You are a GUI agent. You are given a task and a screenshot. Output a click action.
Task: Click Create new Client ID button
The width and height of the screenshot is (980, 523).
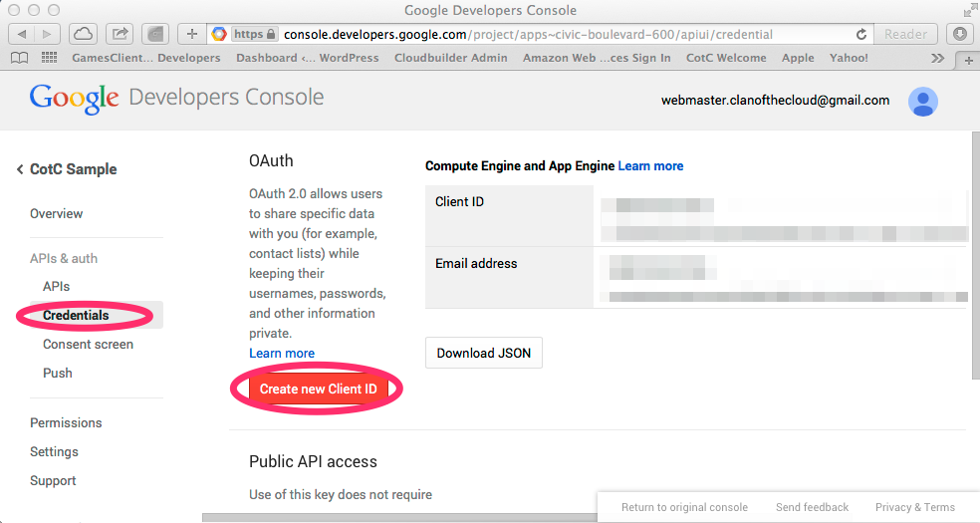click(x=318, y=389)
